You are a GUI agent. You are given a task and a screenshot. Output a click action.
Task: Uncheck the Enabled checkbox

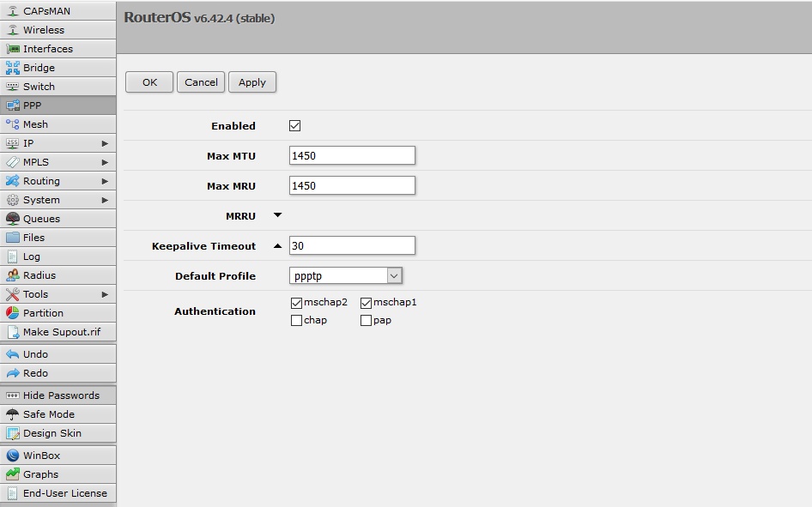(295, 126)
